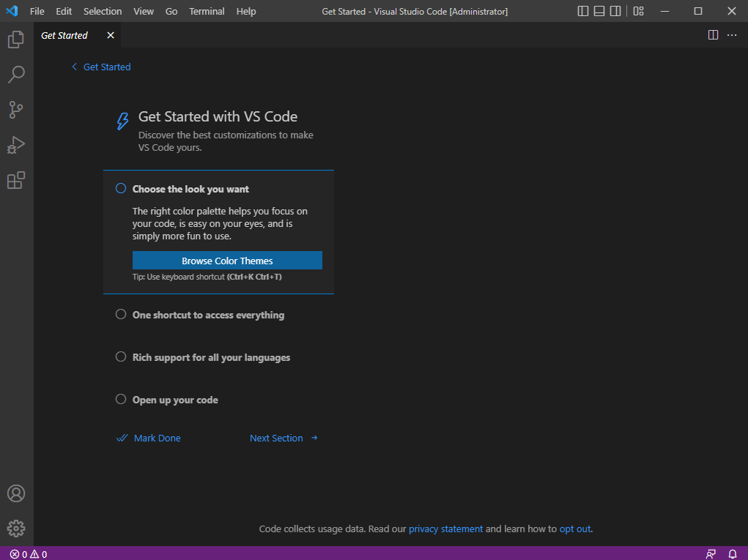Toggle Panel layout icon in title bar
Viewport: 748px width, 560px height.
[599, 11]
